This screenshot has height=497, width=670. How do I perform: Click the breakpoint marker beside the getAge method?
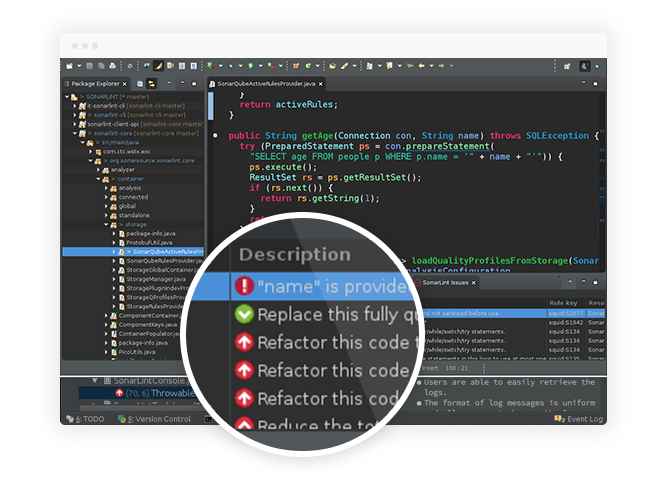[x=214, y=135]
